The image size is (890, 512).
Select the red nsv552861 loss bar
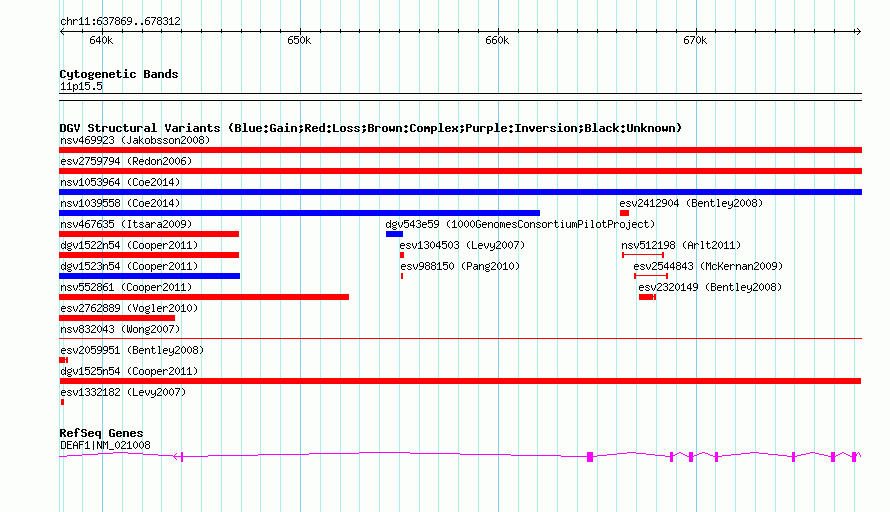204,297
